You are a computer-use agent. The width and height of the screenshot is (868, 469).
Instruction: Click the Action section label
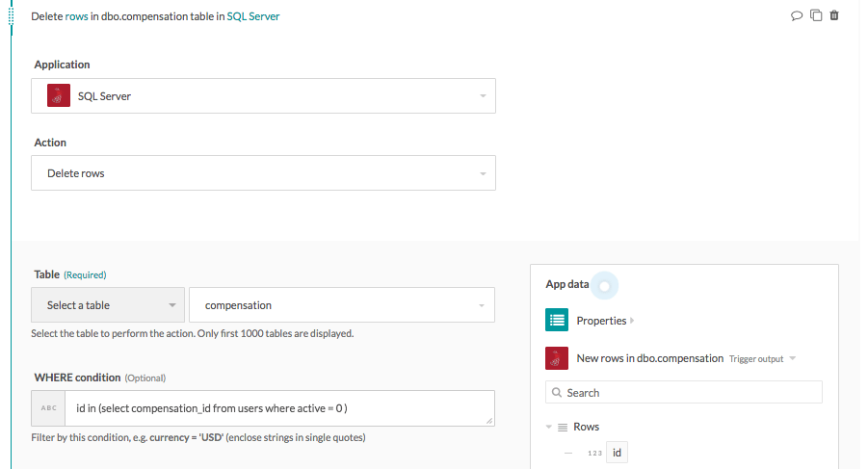50,143
